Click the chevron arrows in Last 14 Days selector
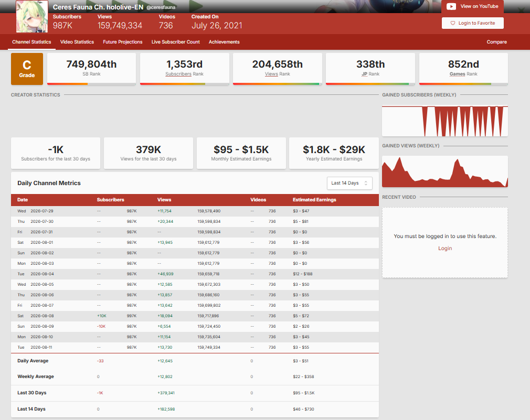Image resolution: width=530 pixels, height=420 pixels. (366, 183)
